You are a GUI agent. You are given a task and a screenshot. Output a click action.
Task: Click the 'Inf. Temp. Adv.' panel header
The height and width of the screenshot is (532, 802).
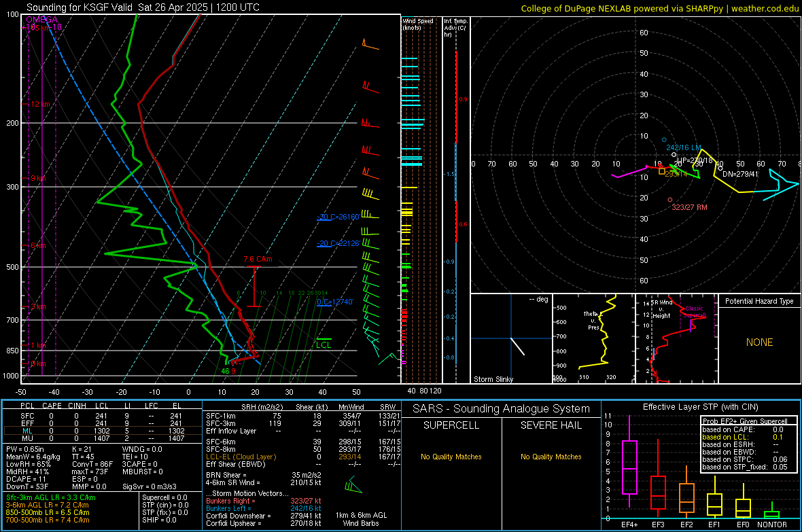455,28
